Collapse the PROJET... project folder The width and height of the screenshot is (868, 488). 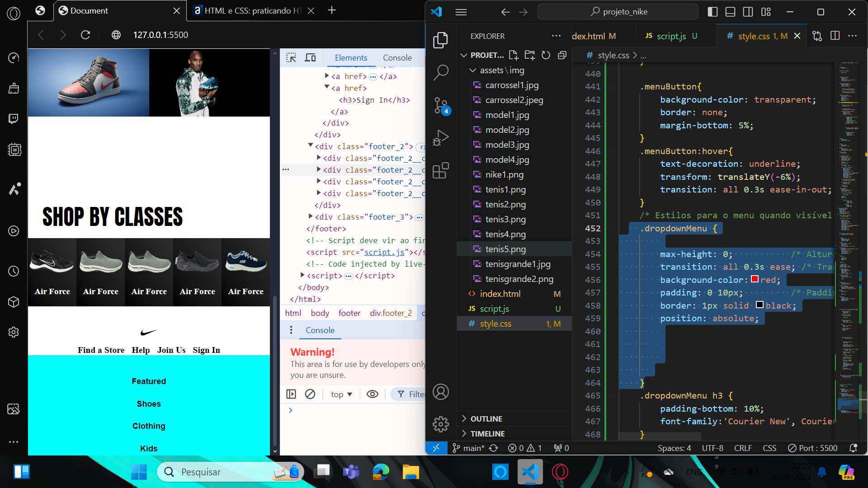pyautogui.click(x=463, y=55)
